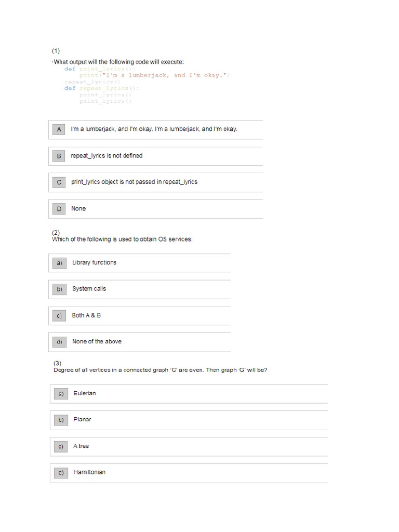
Task: Click the a) box beside "Library functions"
Action: pyautogui.click(x=60, y=263)
